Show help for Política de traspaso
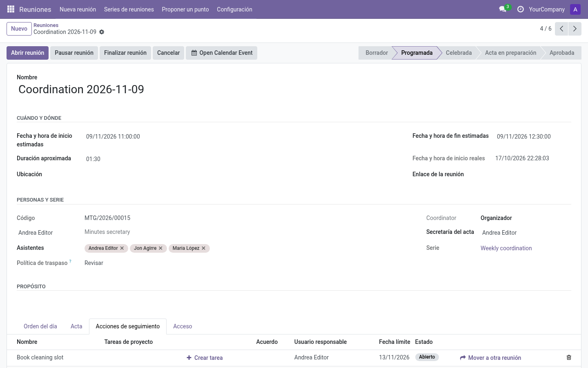This screenshot has width=588, height=368. point(70,261)
